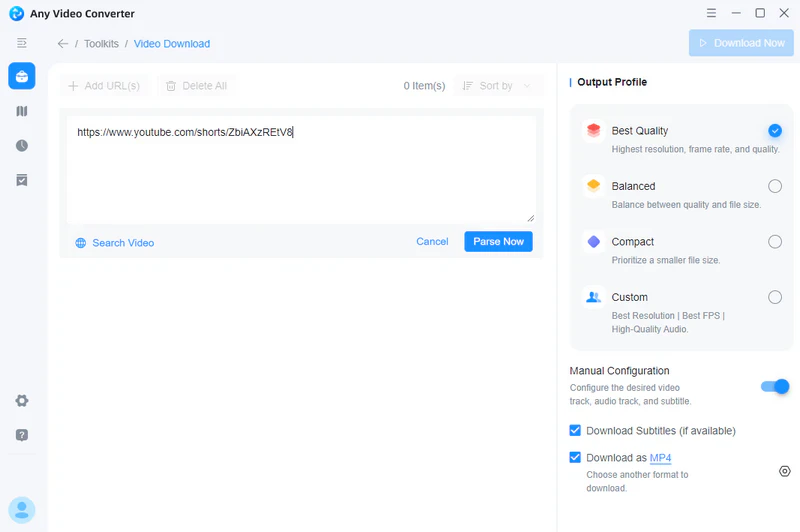
Task: Open the hamburger menu in title bar
Action: (711, 13)
